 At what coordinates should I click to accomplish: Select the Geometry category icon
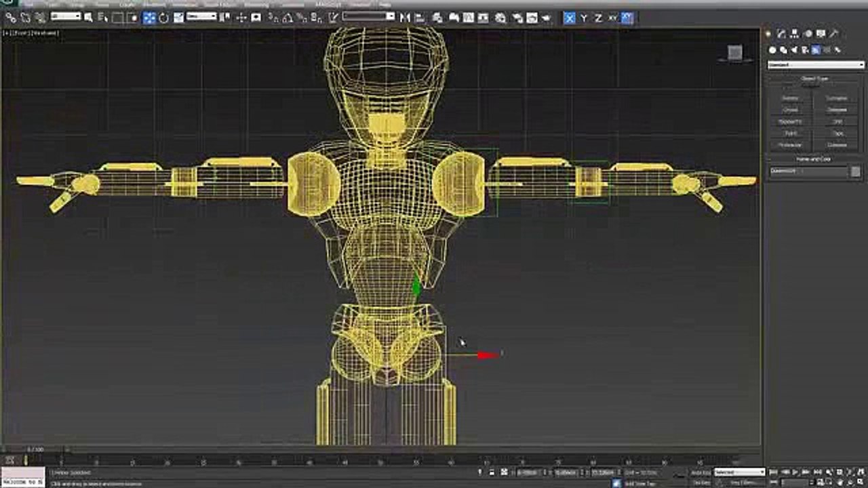(x=772, y=49)
